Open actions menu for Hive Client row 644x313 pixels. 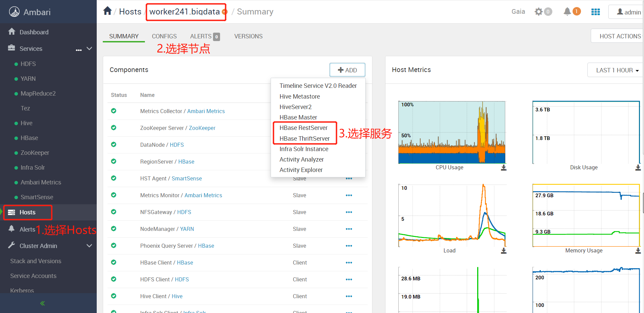point(349,296)
